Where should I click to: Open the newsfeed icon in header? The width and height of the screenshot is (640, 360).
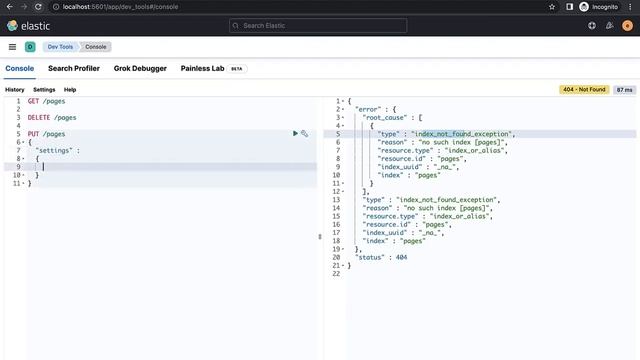[609, 26]
